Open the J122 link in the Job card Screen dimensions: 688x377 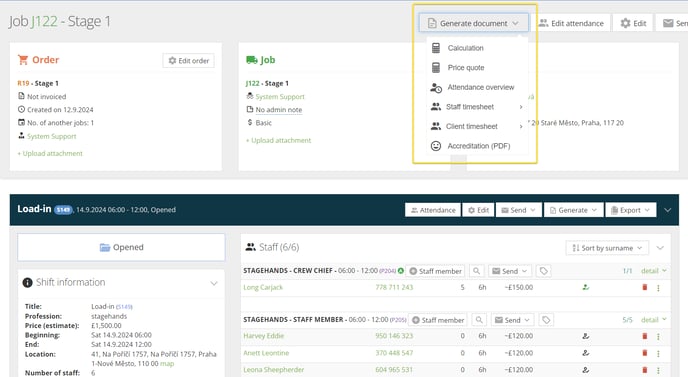[252, 83]
